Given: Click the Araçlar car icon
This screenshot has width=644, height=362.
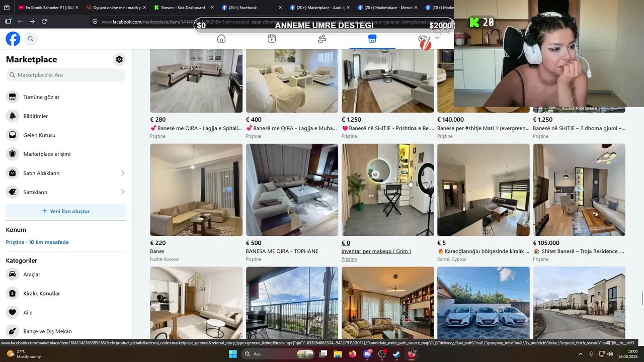Looking at the screenshot, I should pos(13,275).
